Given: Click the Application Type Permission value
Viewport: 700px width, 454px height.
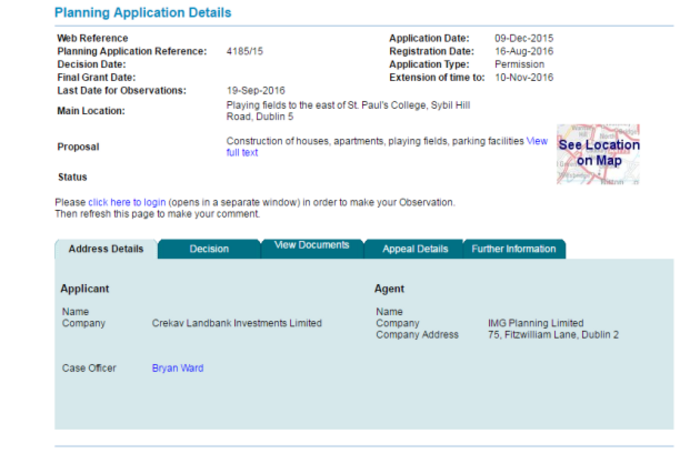Looking at the screenshot, I should [x=519, y=64].
